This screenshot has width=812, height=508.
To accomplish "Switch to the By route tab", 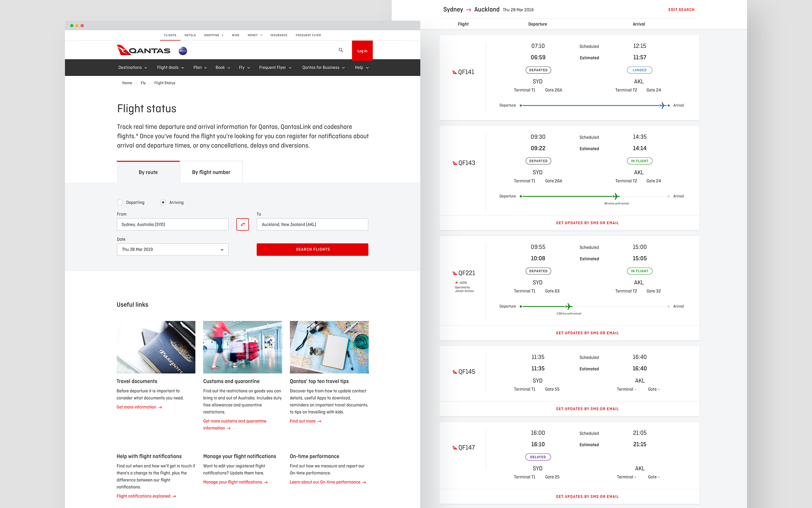I will pyautogui.click(x=148, y=172).
